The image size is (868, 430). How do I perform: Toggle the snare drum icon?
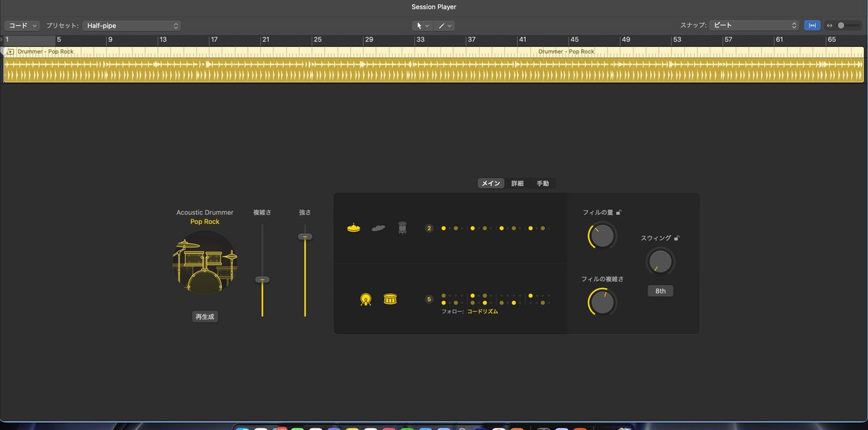391,299
